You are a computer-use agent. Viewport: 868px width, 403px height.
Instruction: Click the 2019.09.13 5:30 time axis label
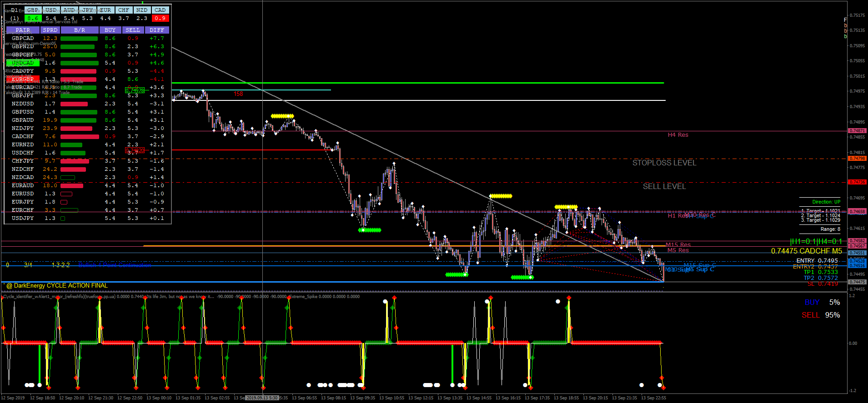(x=262, y=398)
